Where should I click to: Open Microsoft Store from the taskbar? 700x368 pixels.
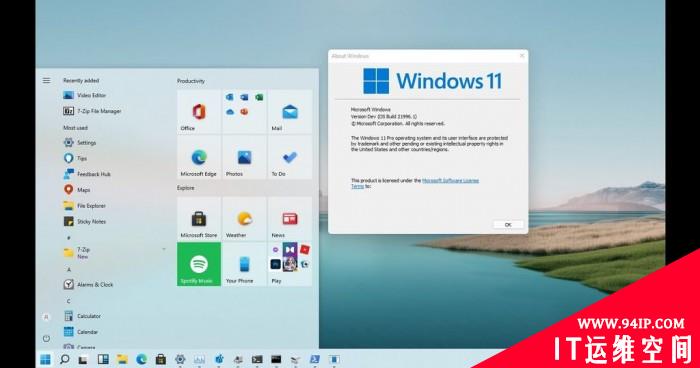tap(161, 359)
